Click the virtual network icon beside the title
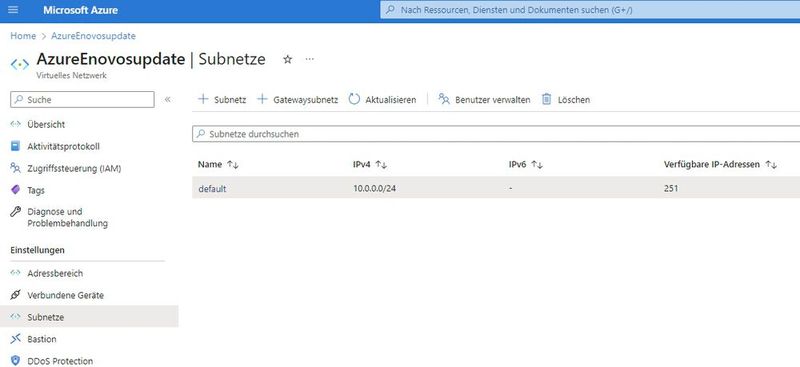The width and height of the screenshot is (800, 367). point(20,65)
